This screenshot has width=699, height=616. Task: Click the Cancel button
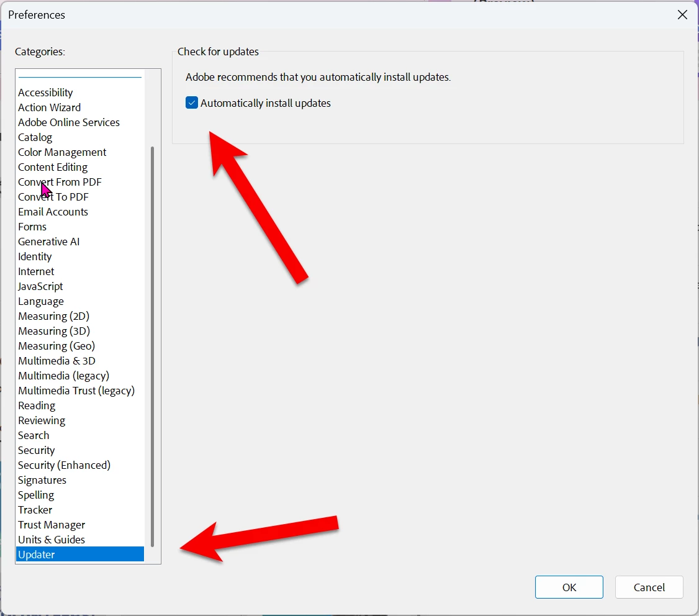tap(649, 587)
